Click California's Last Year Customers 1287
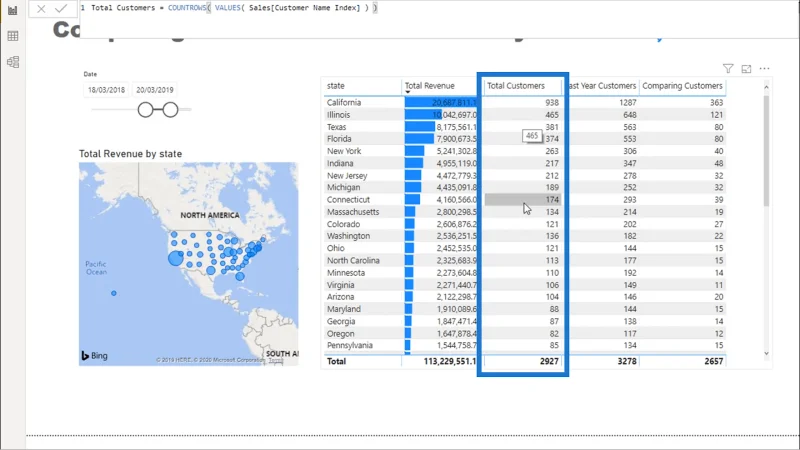 click(628, 103)
